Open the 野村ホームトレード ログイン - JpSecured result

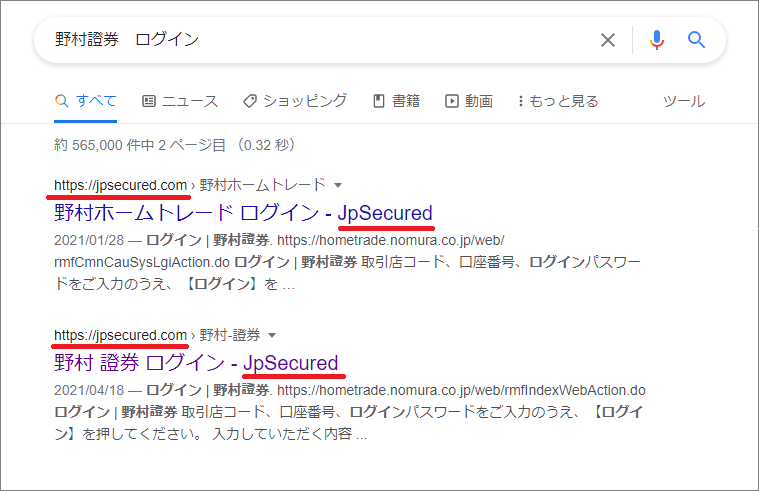point(243,213)
